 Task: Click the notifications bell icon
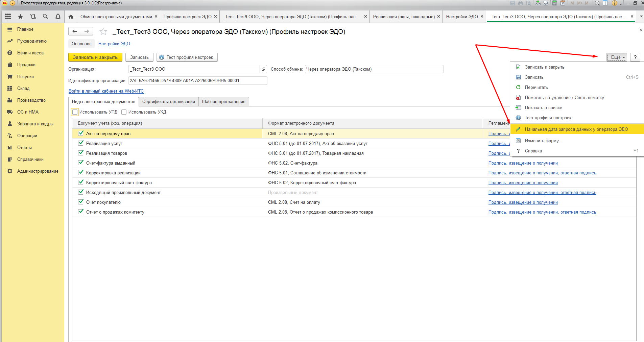58,17
